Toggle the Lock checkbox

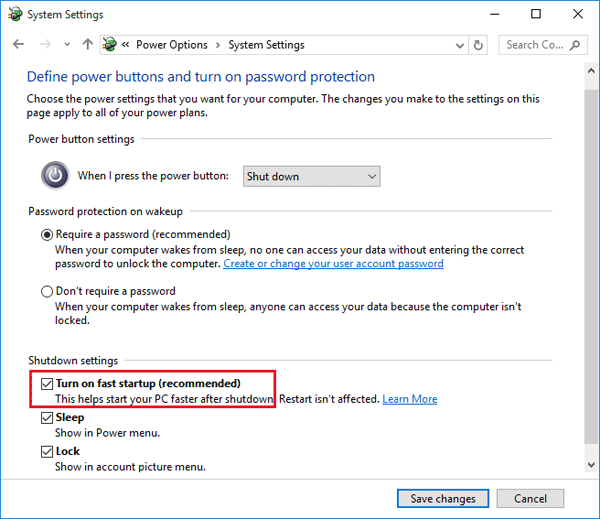(47, 452)
